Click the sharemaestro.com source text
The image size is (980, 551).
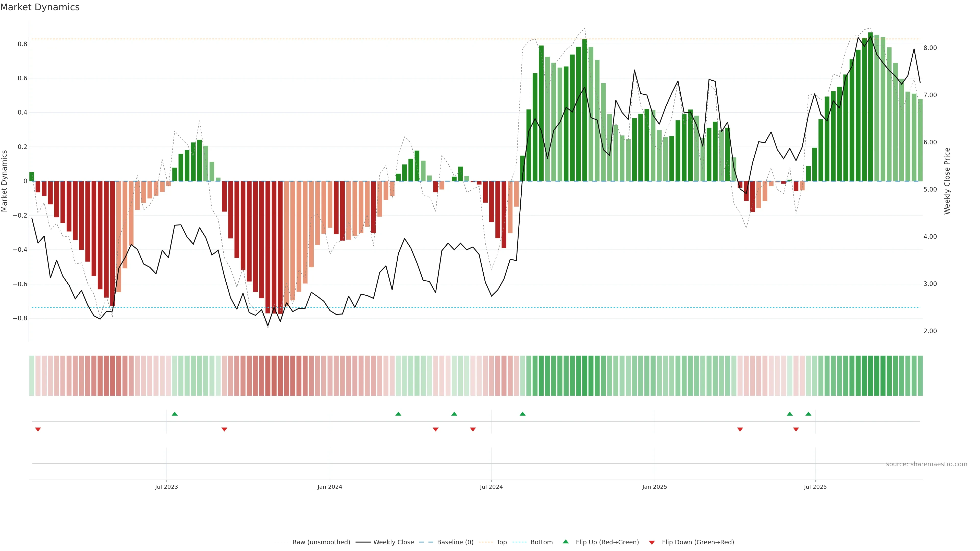pyautogui.click(x=926, y=464)
